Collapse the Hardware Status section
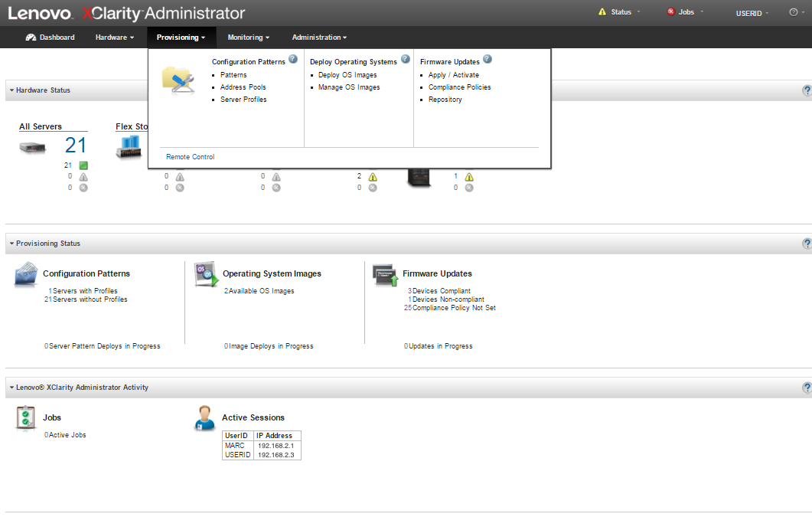The width and height of the screenshot is (812, 517). [x=12, y=90]
